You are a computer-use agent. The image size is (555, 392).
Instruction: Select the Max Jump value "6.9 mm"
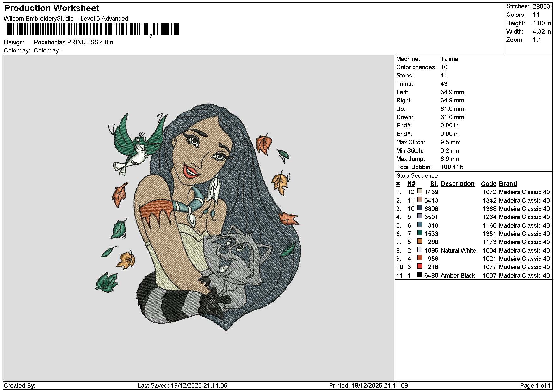click(450, 159)
